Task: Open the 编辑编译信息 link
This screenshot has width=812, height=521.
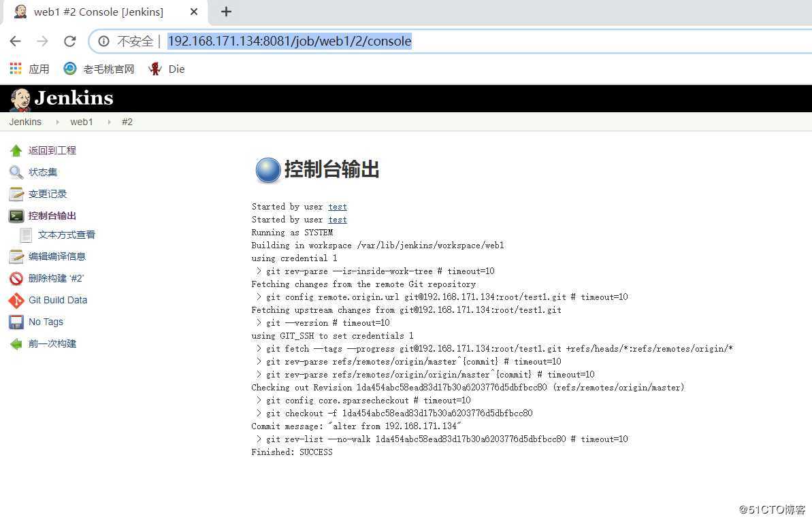Action: click(x=57, y=256)
